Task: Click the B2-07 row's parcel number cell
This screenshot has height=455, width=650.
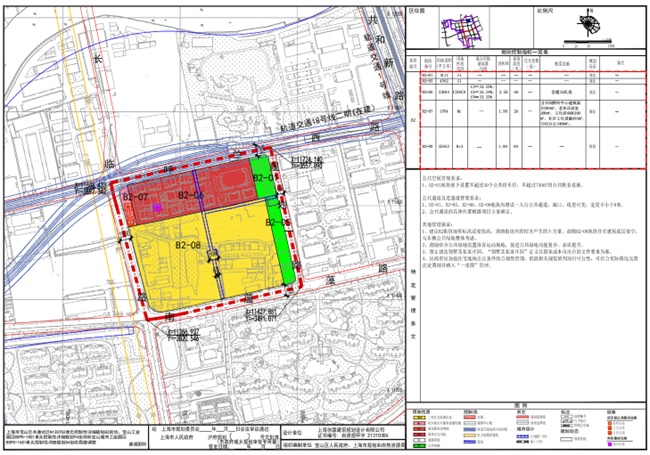Action: [x=427, y=111]
